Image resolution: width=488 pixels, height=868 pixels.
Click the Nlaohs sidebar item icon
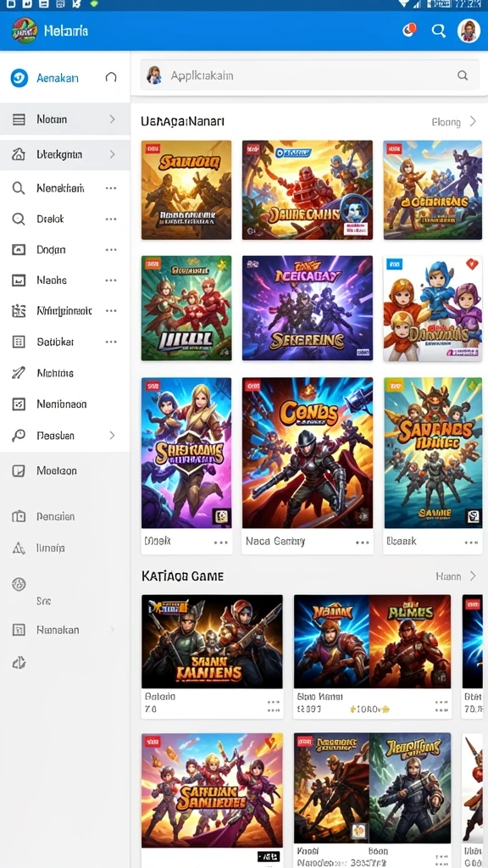(19, 280)
